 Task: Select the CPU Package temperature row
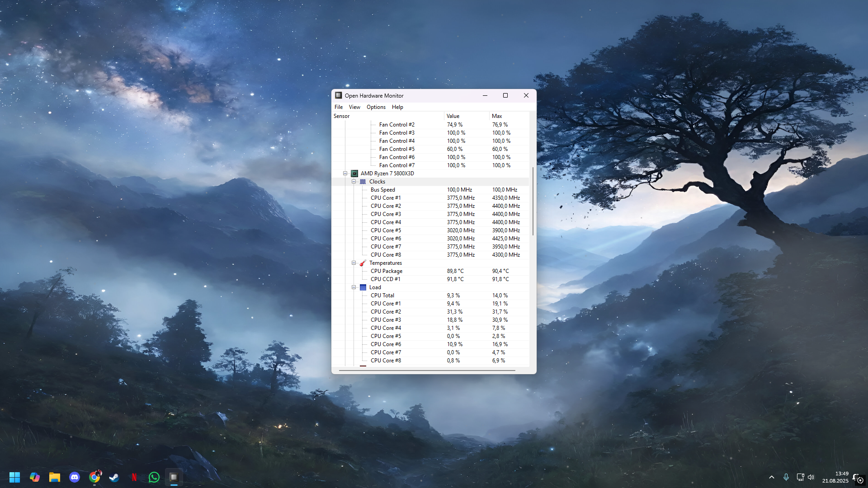[430, 271]
